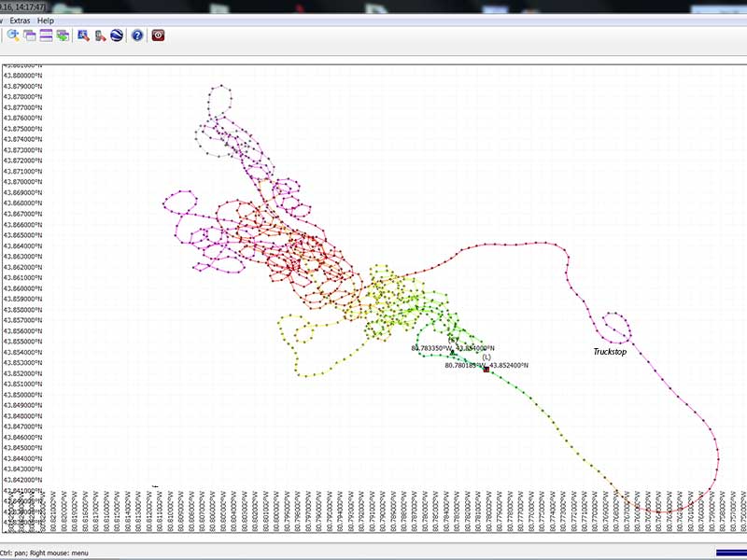
Task: Click the GPS device toolbar icon
Action: pyautogui.click(x=100, y=35)
